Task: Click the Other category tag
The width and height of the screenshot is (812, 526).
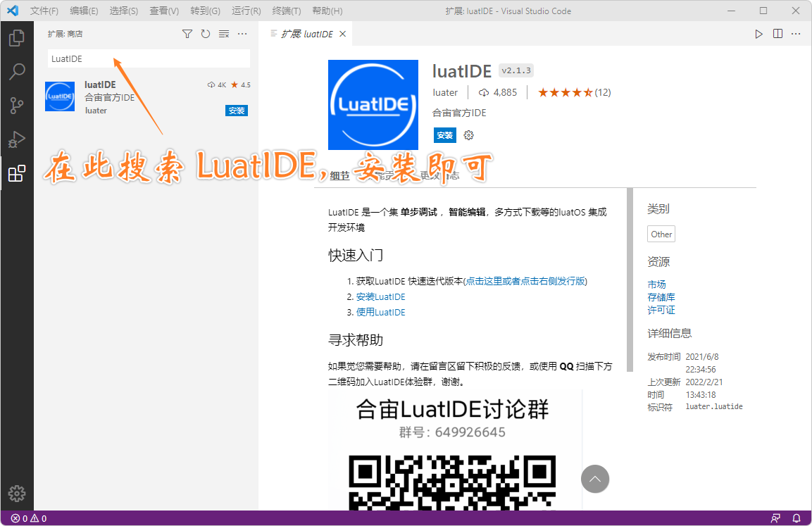Action: 661,234
